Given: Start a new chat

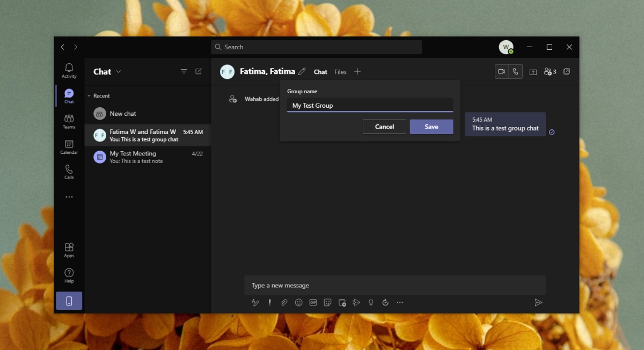Looking at the screenshot, I should click(x=199, y=71).
